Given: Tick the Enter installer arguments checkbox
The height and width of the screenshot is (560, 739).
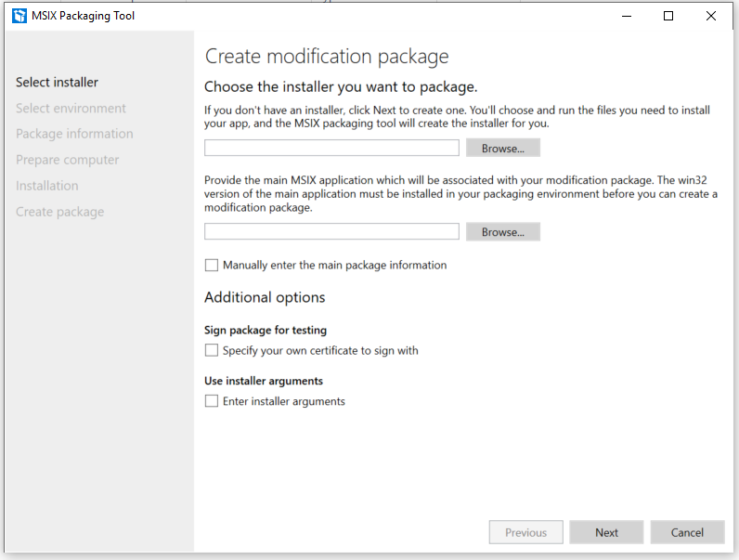Looking at the screenshot, I should [x=212, y=401].
